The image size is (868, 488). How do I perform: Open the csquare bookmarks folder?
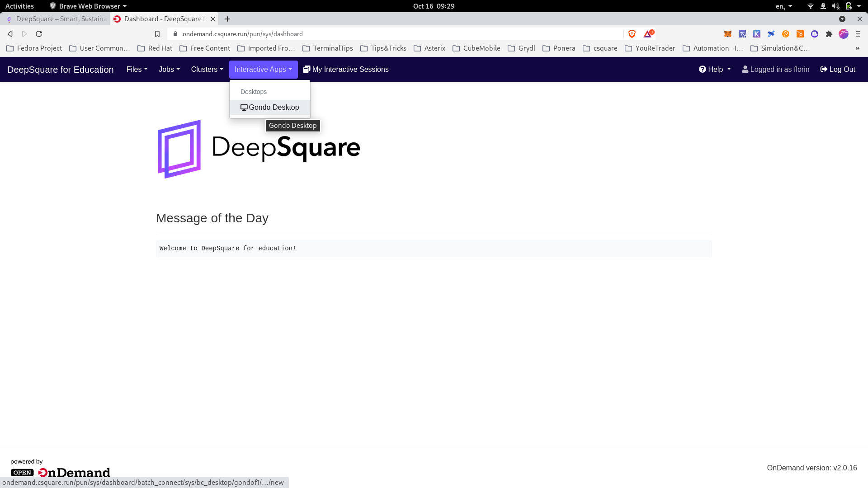600,48
